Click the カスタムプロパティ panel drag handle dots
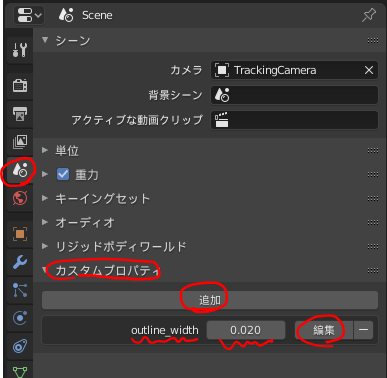This screenshot has width=387, height=378. pyautogui.click(x=373, y=270)
